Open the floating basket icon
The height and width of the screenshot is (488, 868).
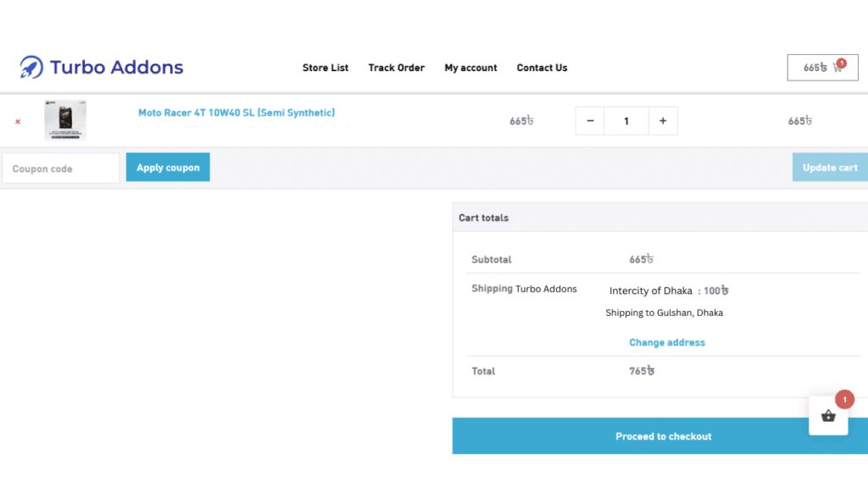828,415
